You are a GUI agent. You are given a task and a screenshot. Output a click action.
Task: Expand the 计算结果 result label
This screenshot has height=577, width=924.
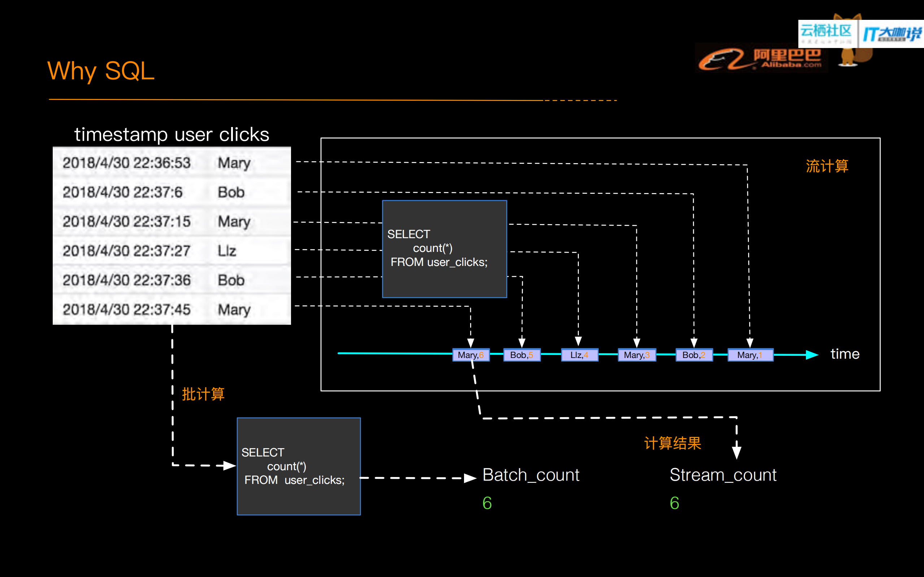[673, 443]
